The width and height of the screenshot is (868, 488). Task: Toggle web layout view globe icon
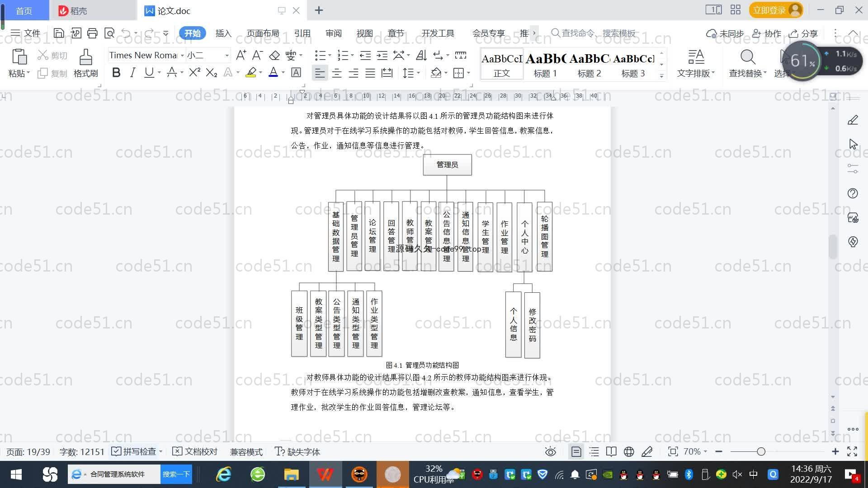pos(629,452)
